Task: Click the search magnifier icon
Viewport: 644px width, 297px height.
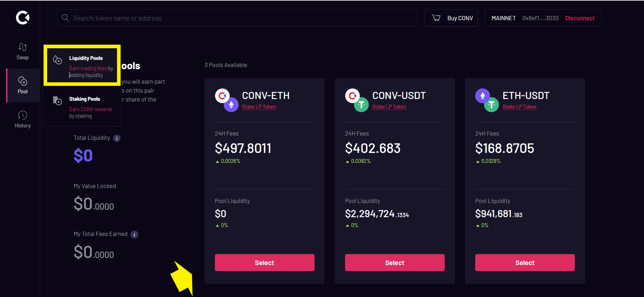Action: (x=65, y=18)
